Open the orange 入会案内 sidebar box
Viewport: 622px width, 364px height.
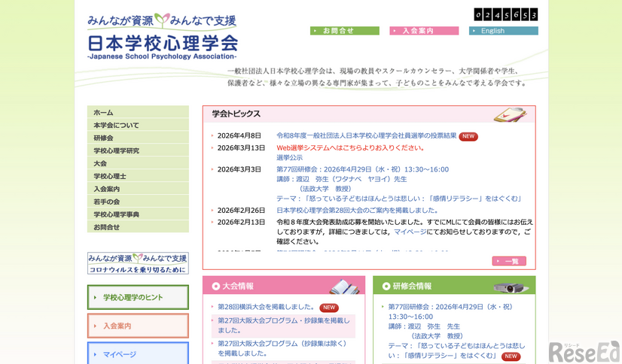click(138, 326)
